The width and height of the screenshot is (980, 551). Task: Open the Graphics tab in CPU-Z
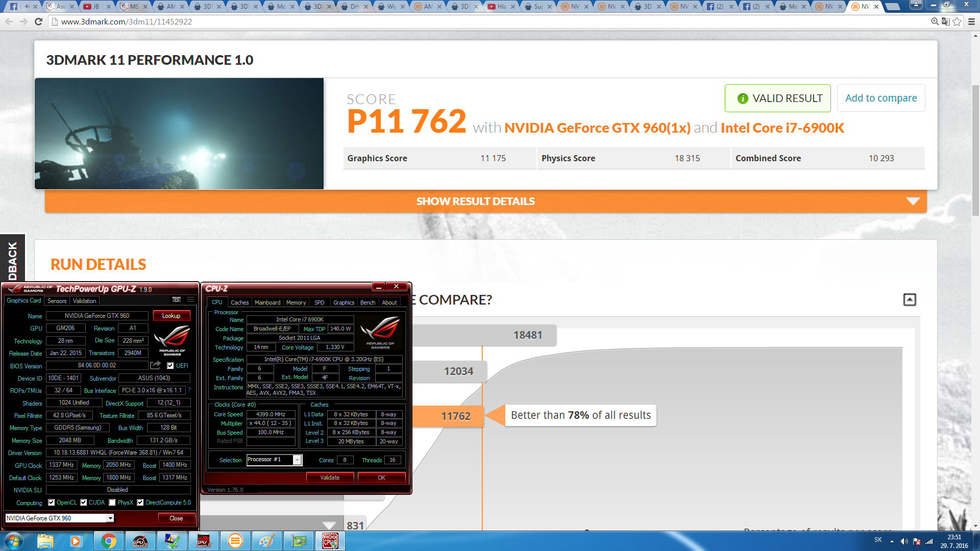[x=344, y=303]
